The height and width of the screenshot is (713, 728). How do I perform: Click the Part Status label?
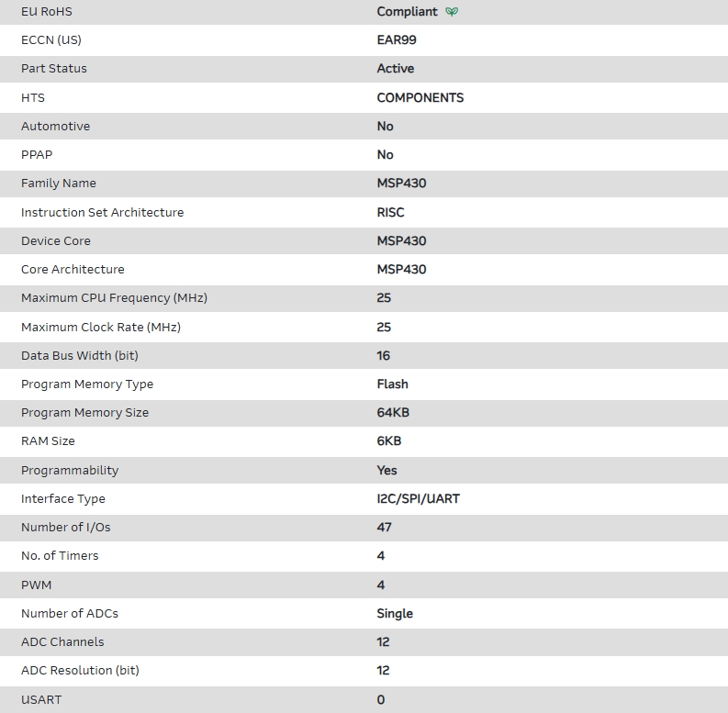[54, 69]
